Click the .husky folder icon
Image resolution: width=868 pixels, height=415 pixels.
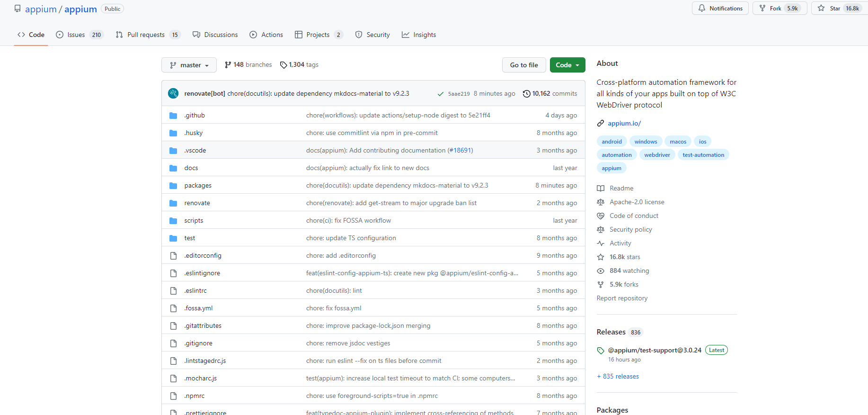click(173, 133)
